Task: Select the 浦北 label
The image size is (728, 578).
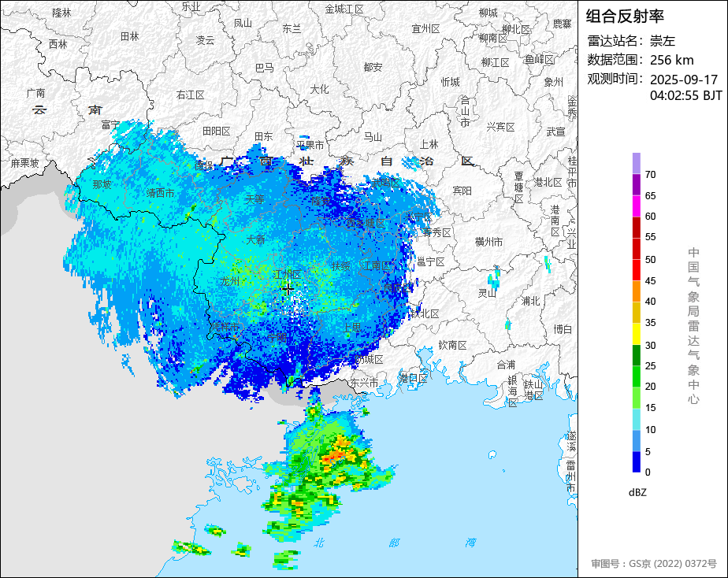Action: [531, 301]
